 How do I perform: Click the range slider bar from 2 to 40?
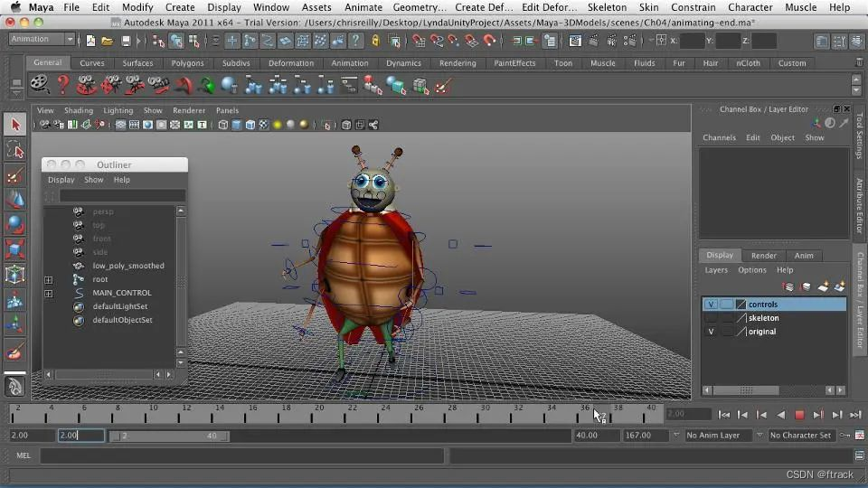click(170, 436)
